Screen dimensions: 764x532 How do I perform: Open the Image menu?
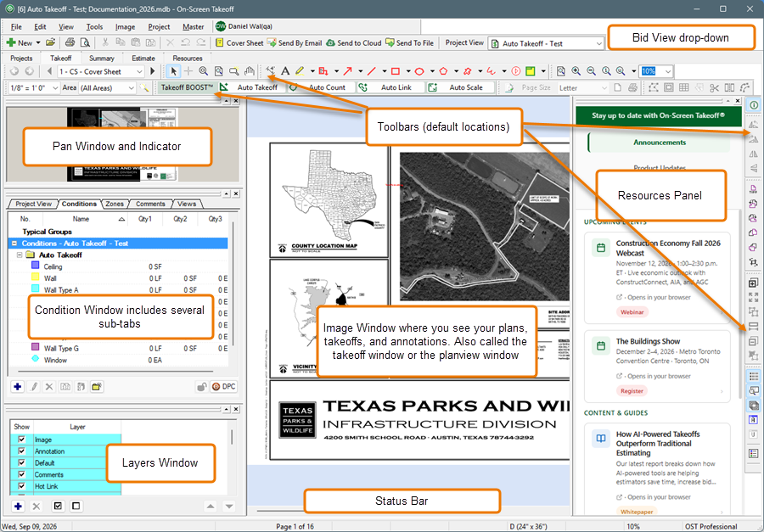click(126, 27)
